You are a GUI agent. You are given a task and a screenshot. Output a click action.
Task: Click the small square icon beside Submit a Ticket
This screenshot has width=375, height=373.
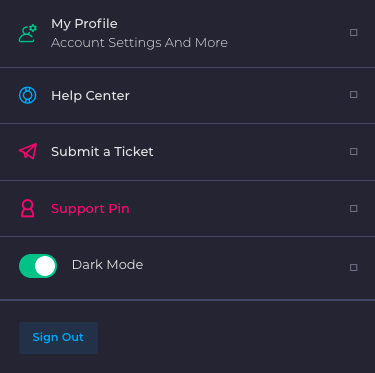(354, 152)
